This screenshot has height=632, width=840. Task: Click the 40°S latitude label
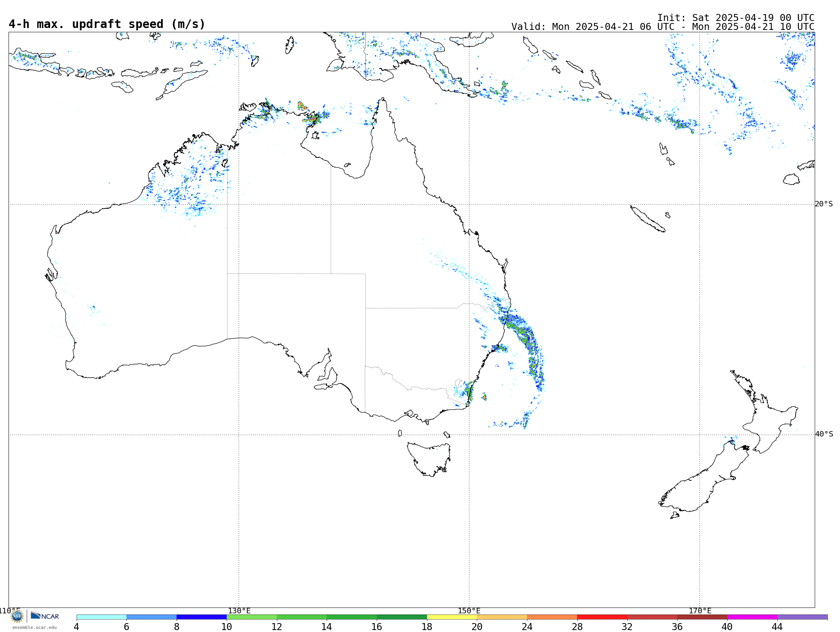pos(824,434)
